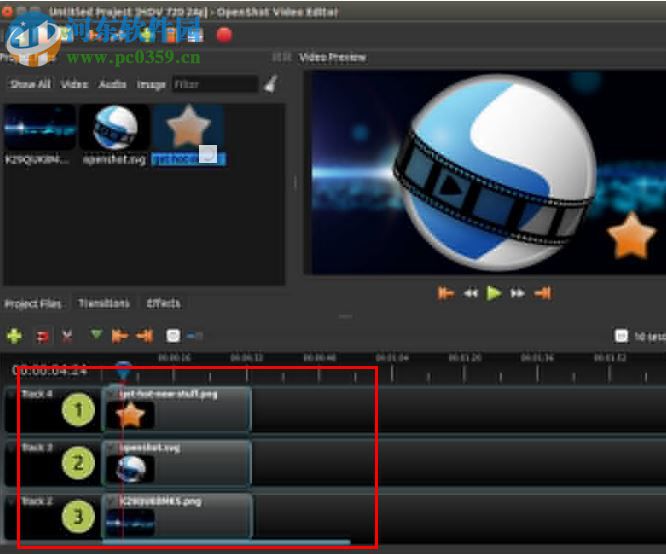The height and width of the screenshot is (554, 666).
Task: Add a new track with green plus
Action: click(14, 336)
